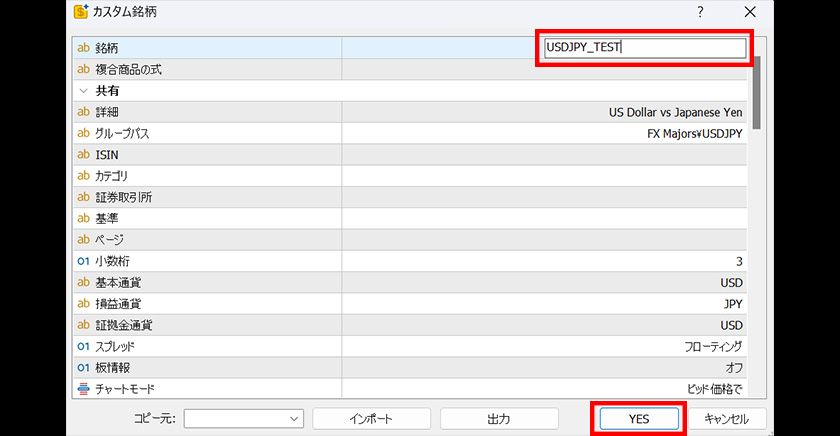Click the '01' icon beside 小数桁 row
The width and height of the screenshot is (840, 436).
point(83,261)
